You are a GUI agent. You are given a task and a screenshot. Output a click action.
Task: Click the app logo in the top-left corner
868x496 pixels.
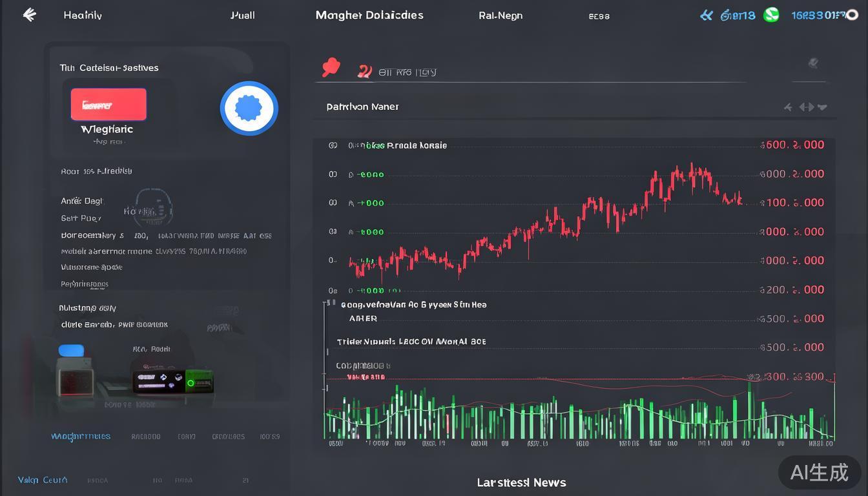click(x=29, y=15)
